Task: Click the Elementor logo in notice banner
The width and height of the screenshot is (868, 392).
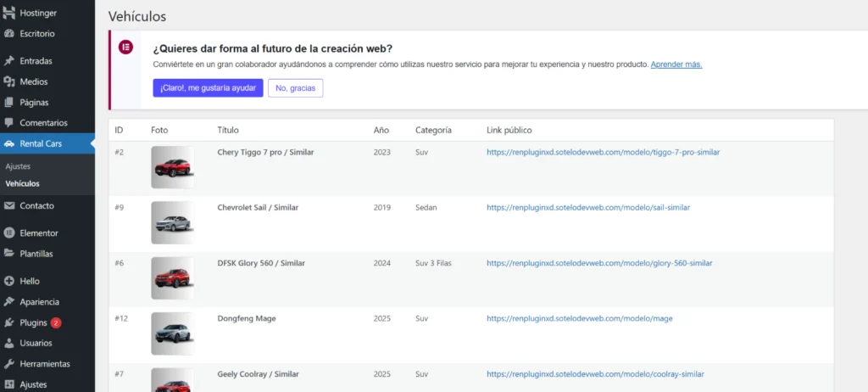Action: [126, 47]
